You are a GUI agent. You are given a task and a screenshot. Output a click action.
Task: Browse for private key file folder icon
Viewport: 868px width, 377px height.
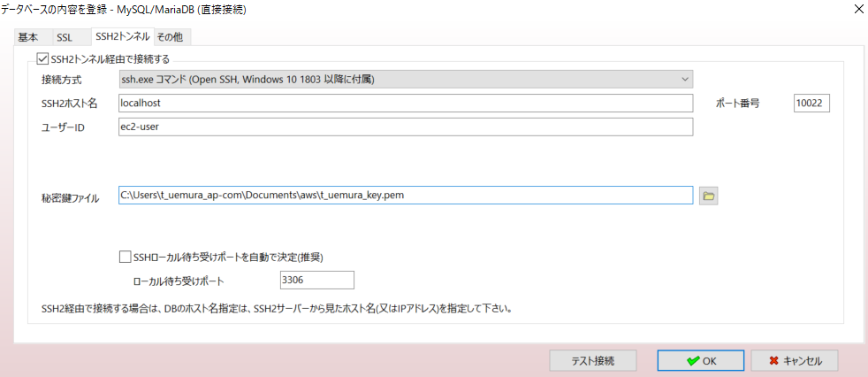708,196
